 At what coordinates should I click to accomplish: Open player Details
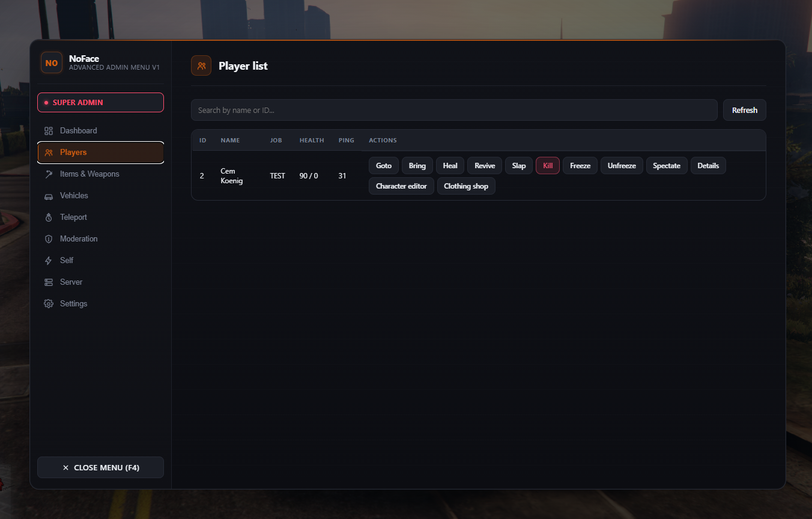(708, 166)
